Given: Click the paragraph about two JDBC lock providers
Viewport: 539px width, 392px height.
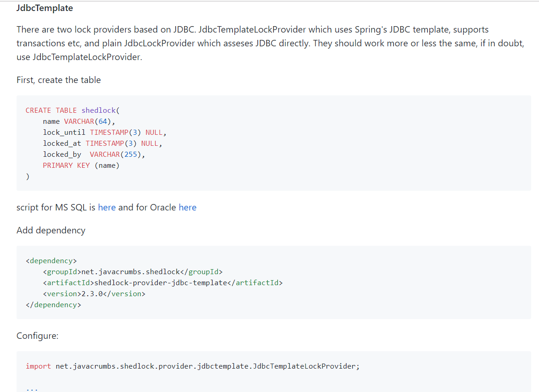Looking at the screenshot, I should pyautogui.click(x=252, y=44).
